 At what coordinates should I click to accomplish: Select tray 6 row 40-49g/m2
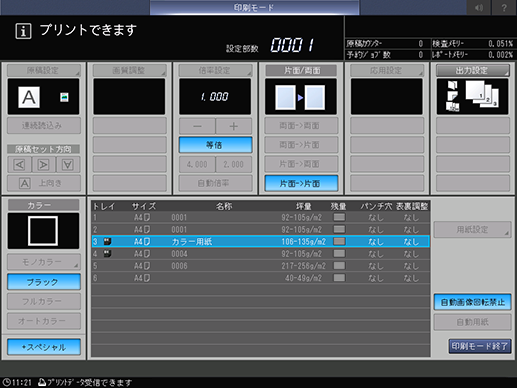pos(260,278)
